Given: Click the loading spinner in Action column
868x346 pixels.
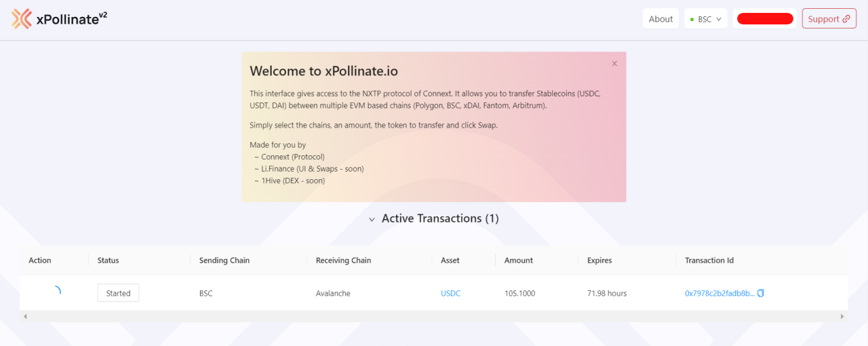Looking at the screenshot, I should coord(56,292).
